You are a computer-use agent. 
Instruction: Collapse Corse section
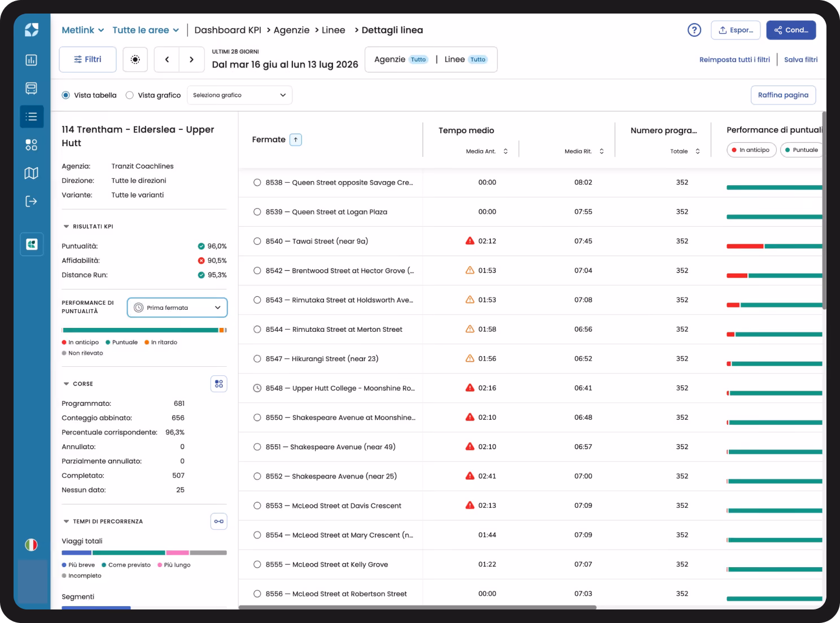[66, 384]
